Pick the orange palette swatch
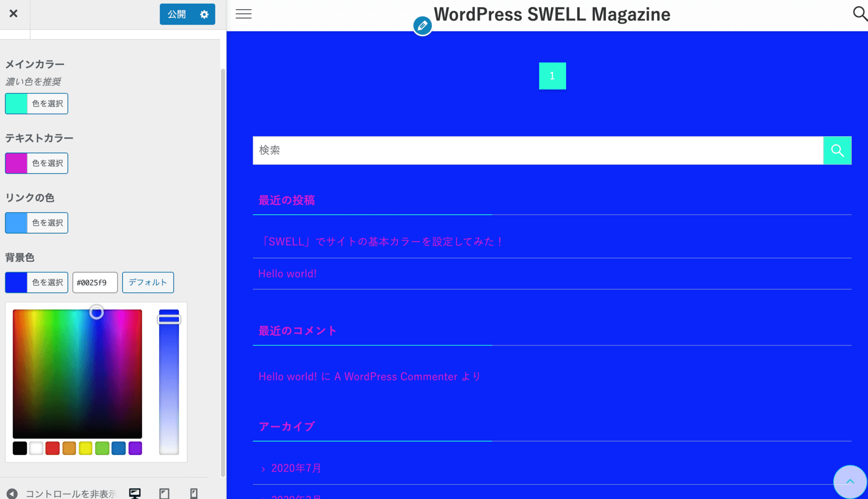This screenshot has height=499, width=868. coord(69,448)
